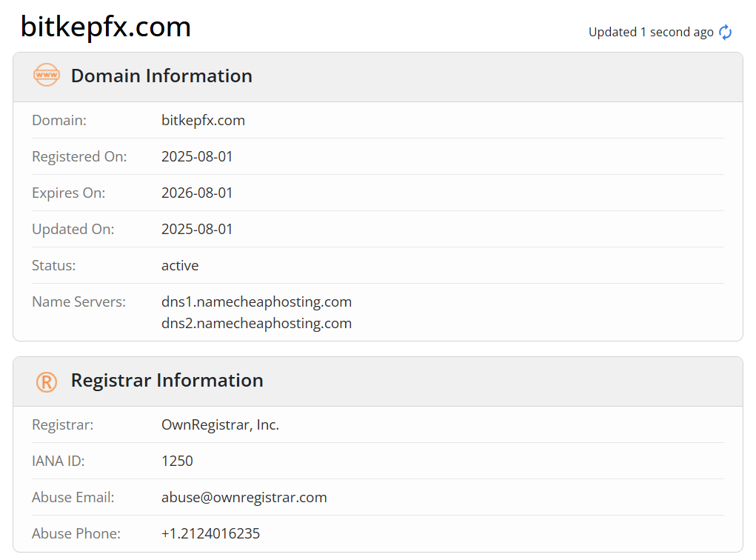Click the Expires On date 2026-08-01
Viewport: 756px width, 560px height.
coord(197,193)
